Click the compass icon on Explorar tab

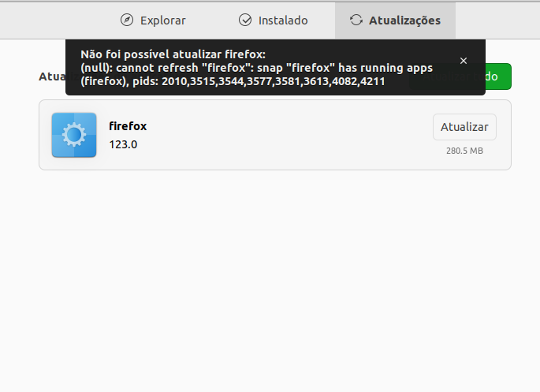click(x=127, y=20)
